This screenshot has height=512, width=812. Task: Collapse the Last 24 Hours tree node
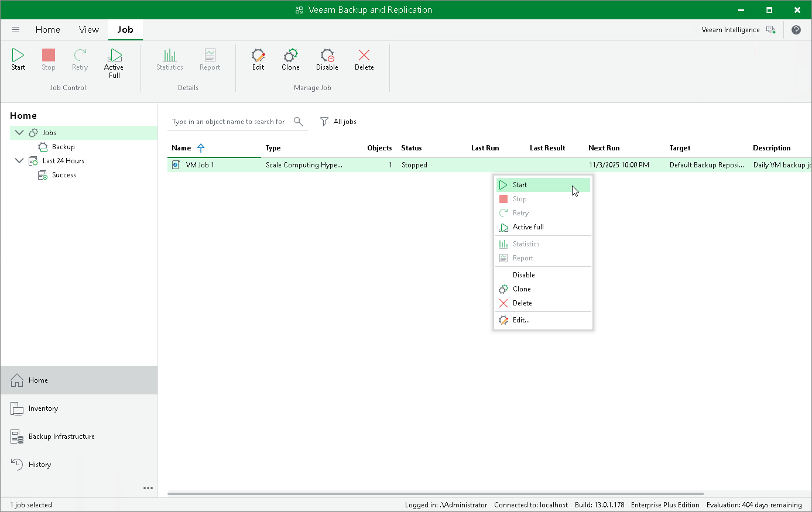point(19,161)
